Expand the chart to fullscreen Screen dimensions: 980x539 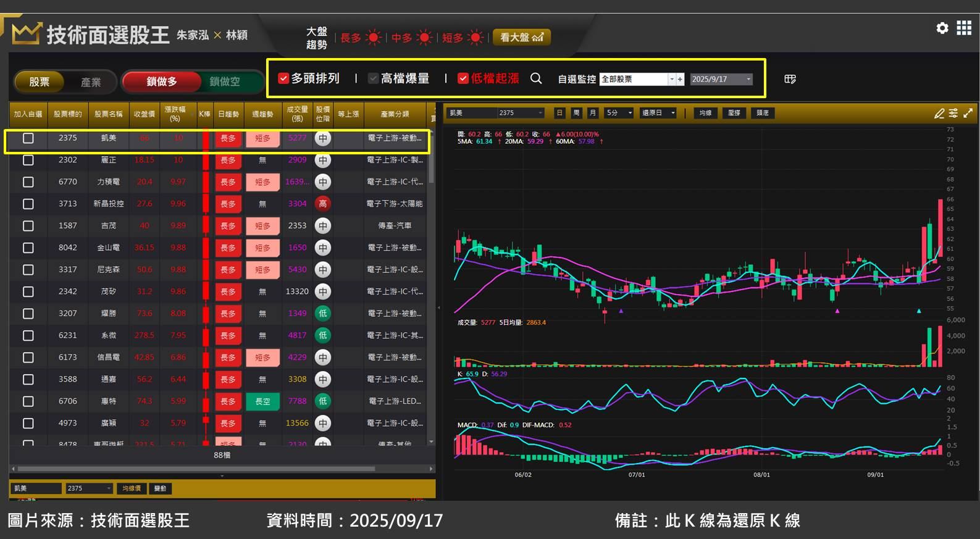pos(968,113)
